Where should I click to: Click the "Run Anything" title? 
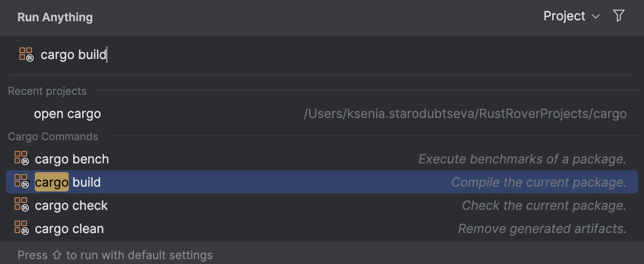[55, 17]
